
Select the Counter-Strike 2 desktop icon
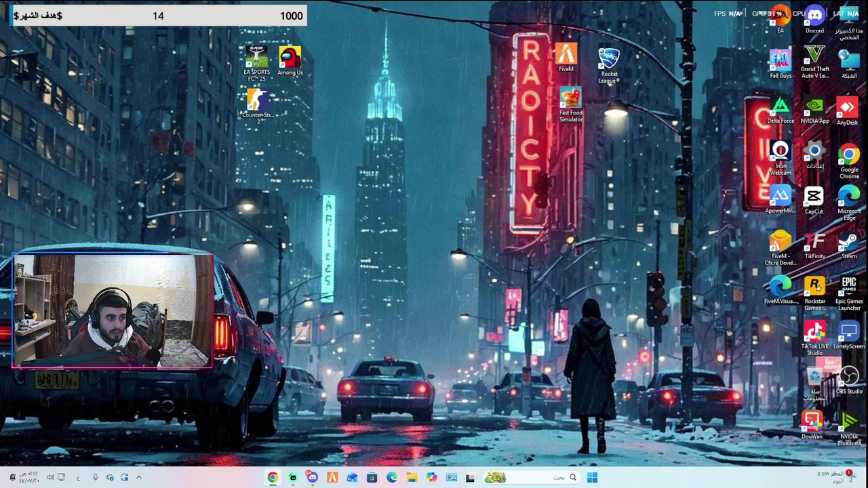(x=257, y=106)
